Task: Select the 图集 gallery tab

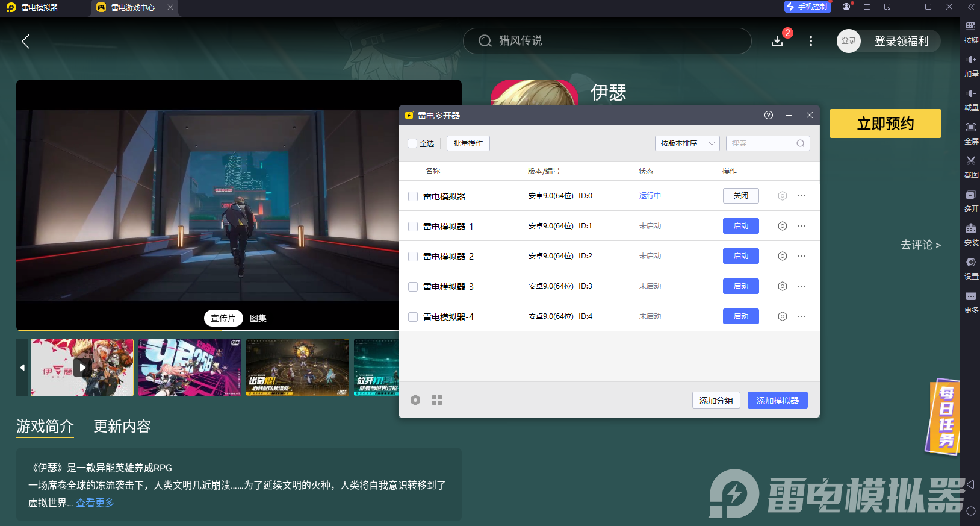Action: click(258, 318)
